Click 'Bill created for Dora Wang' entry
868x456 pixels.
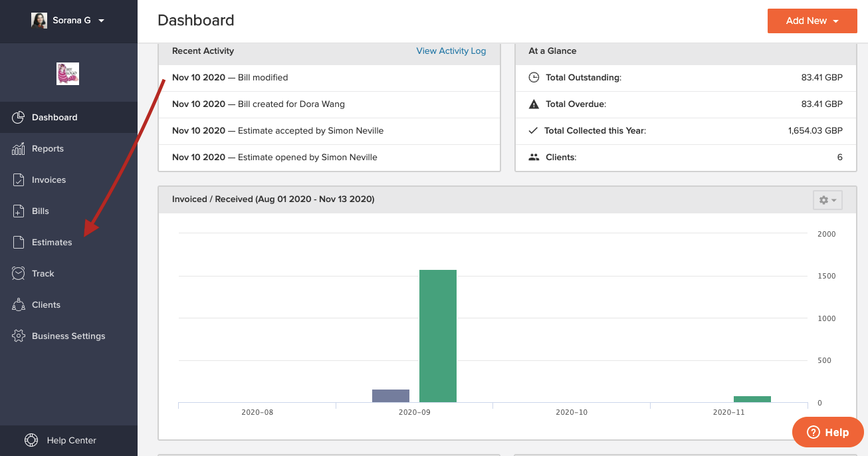[329, 104]
